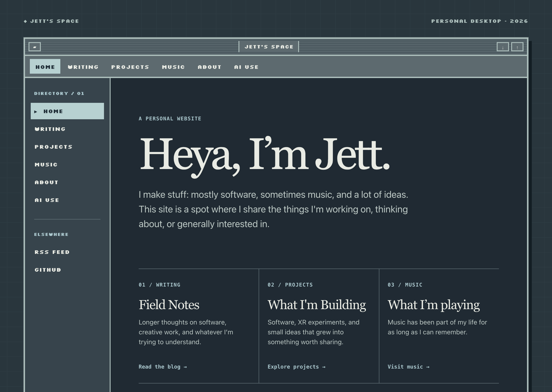Open the Field Notes card heading
Image resolution: width=552 pixels, height=392 pixels.
[x=169, y=305]
